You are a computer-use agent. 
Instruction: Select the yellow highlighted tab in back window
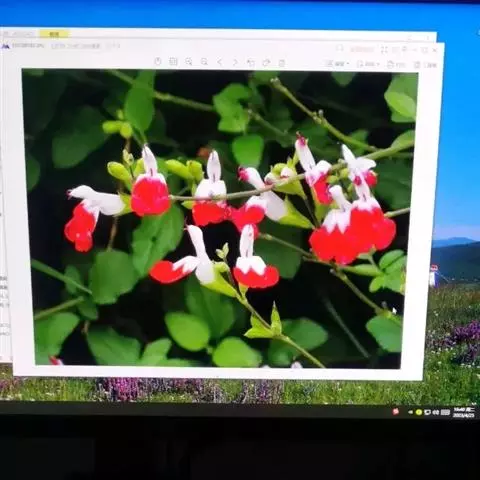coord(54,34)
